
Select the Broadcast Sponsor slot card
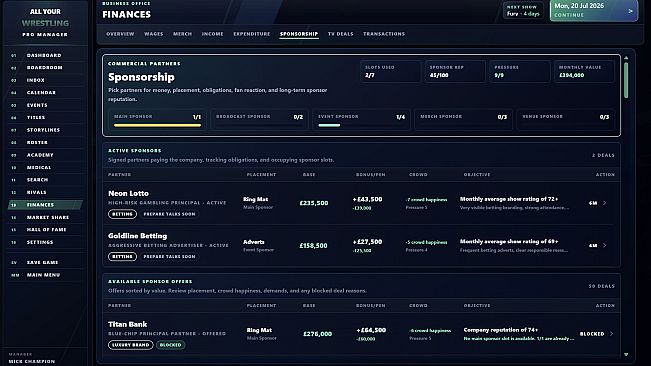tap(259, 120)
